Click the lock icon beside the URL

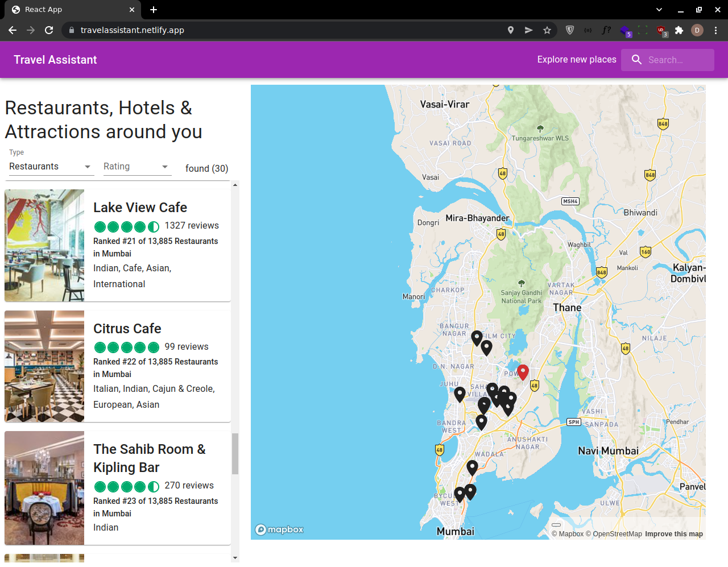[x=72, y=30]
